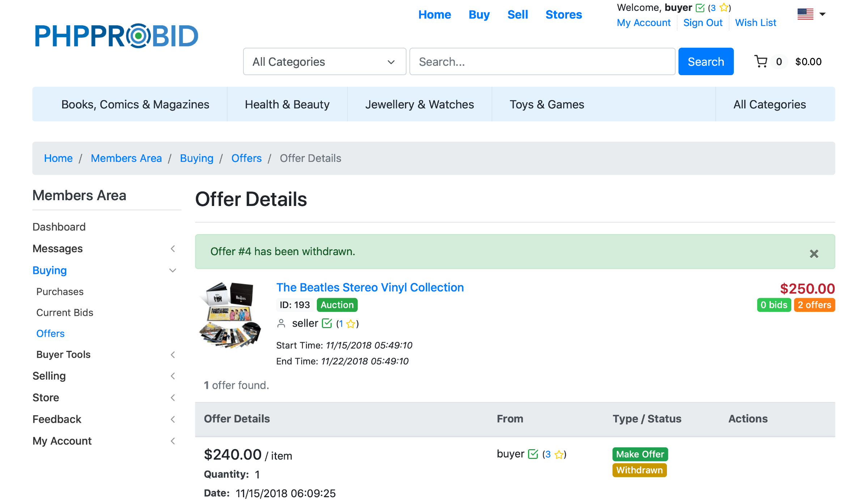The width and height of the screenshot is (868, 503).
Task: Click the star beside Welcome buyer
Action: (x=724, y=8)
